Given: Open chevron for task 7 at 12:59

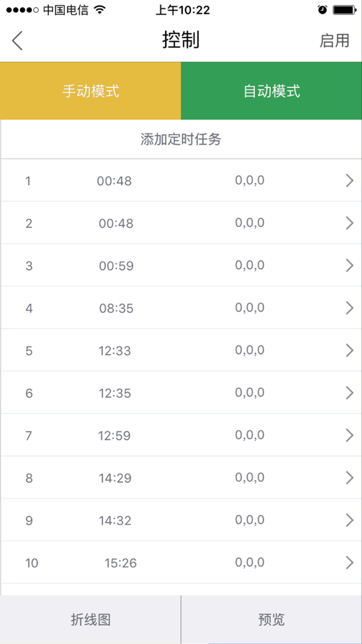Looking at the screenshot, I should click(349, 435).
